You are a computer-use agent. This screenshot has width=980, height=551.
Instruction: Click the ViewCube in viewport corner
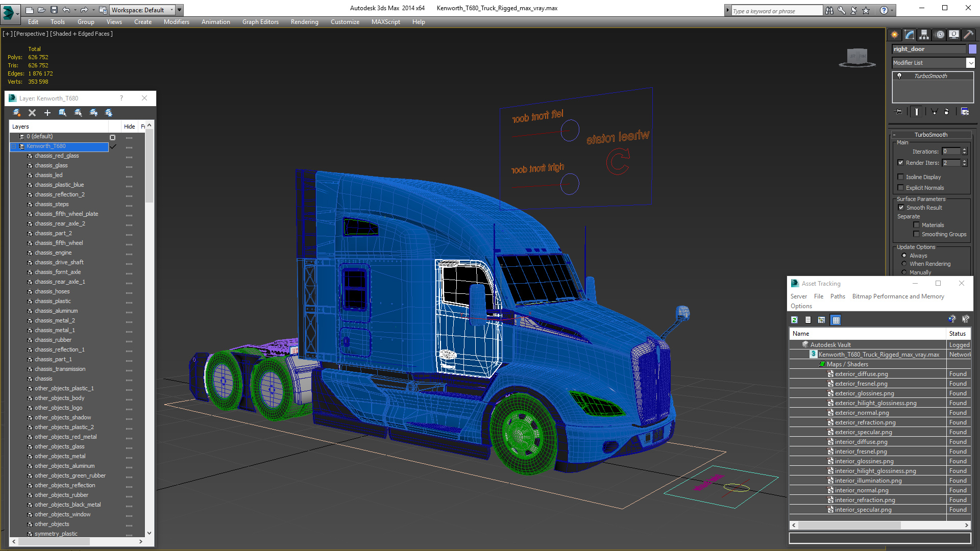pos(857,57)
